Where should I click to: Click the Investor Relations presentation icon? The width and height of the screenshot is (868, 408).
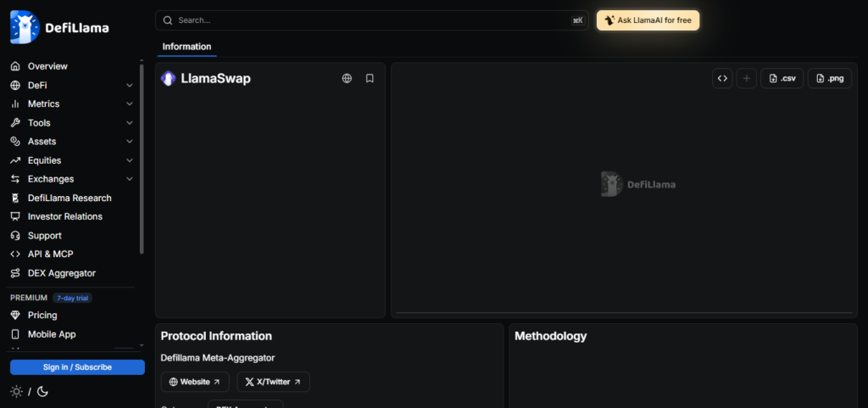[15, 216]
